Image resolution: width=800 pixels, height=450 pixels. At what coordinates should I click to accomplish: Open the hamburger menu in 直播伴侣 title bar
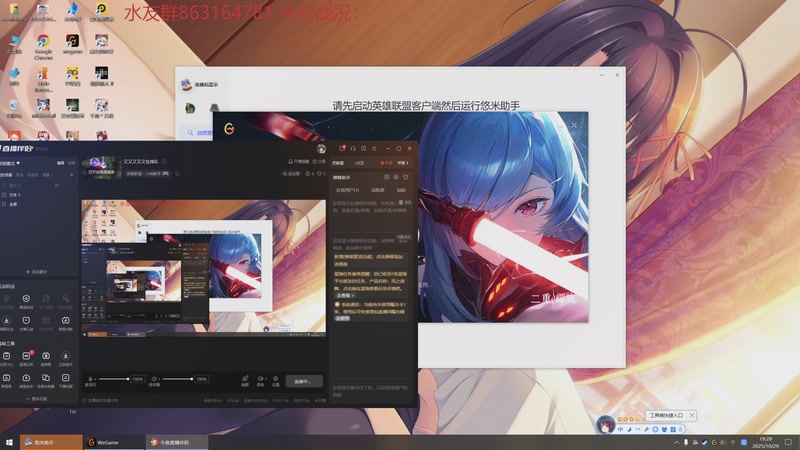click(x=374, y=148)
